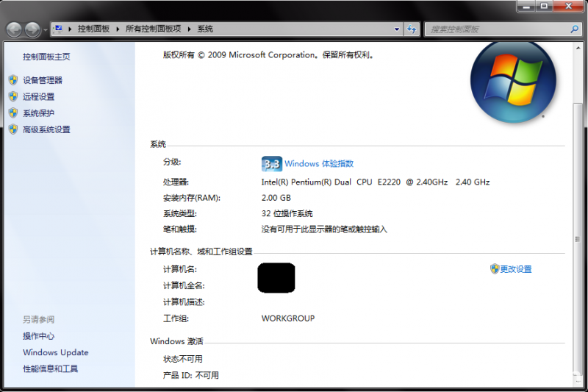Click processor text Intel(R) Pentium(R) Dual

click(x=306, y=182)
